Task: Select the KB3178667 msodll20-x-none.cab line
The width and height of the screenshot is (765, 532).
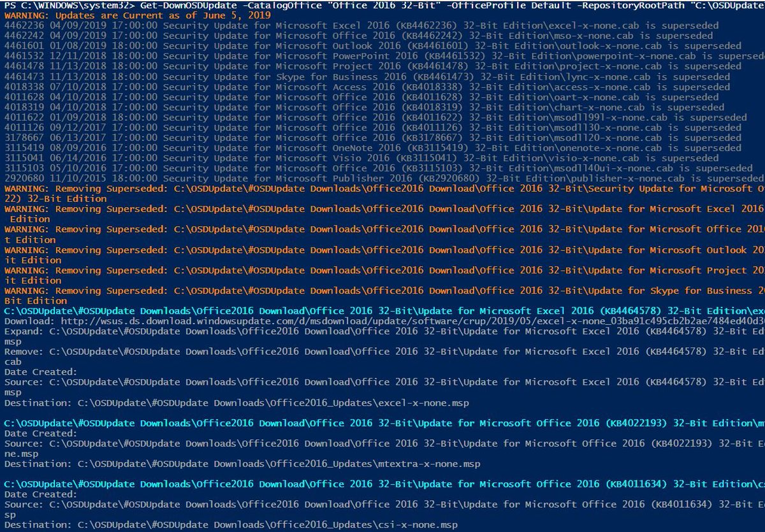Action: [372, 138]
